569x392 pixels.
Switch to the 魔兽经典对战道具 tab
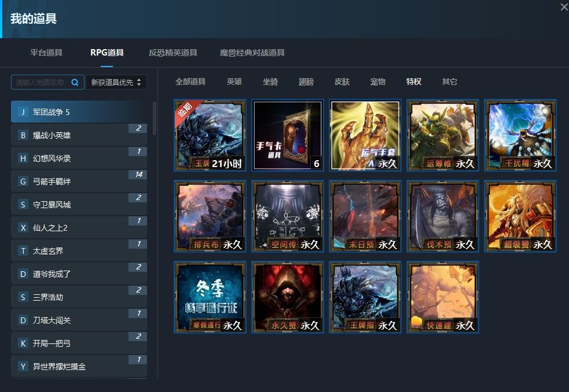pos(252,53)
